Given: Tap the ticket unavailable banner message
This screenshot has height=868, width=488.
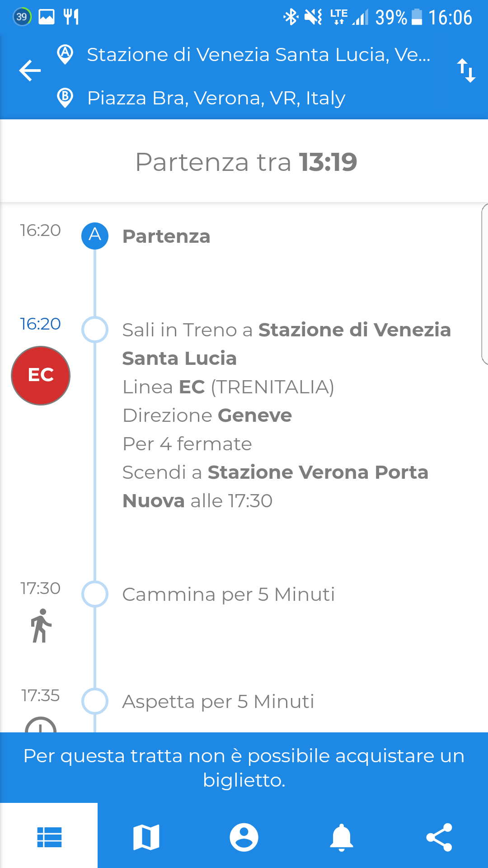Looking at the screenshot, I should point(244,768).
